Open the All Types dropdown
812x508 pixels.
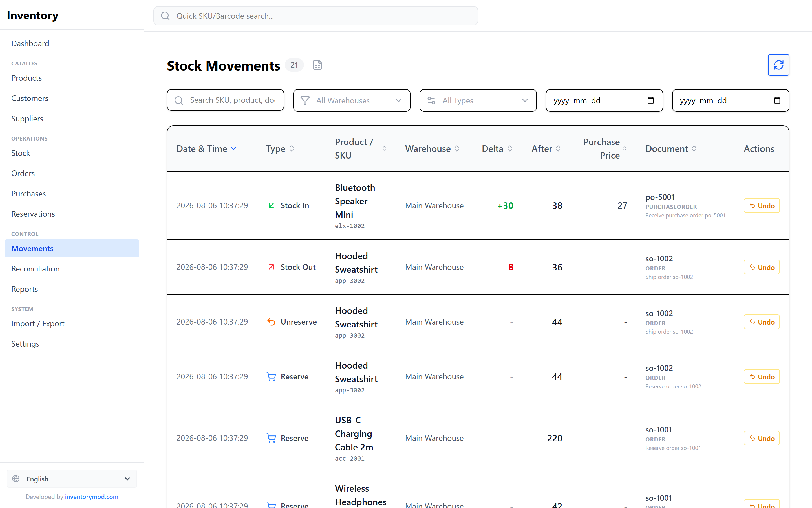click(x=478, y=100)
